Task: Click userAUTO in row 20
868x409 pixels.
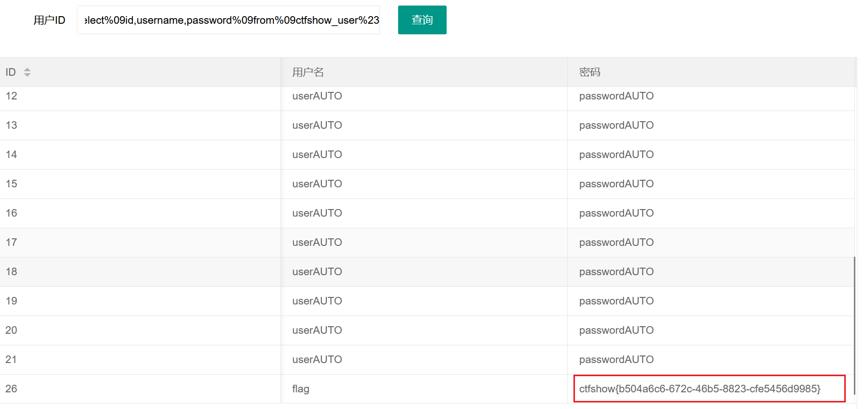Action: point(317,330)
